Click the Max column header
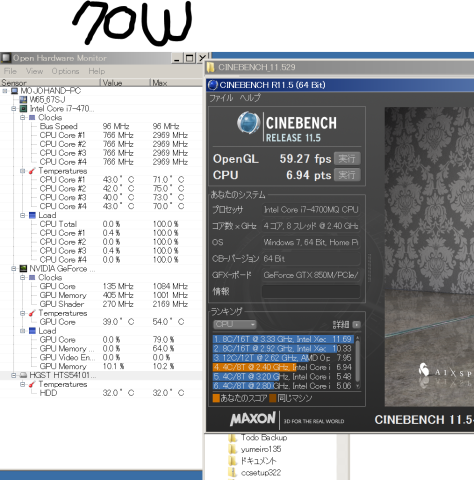Screen dimensions: 474x480 (176, 83)
